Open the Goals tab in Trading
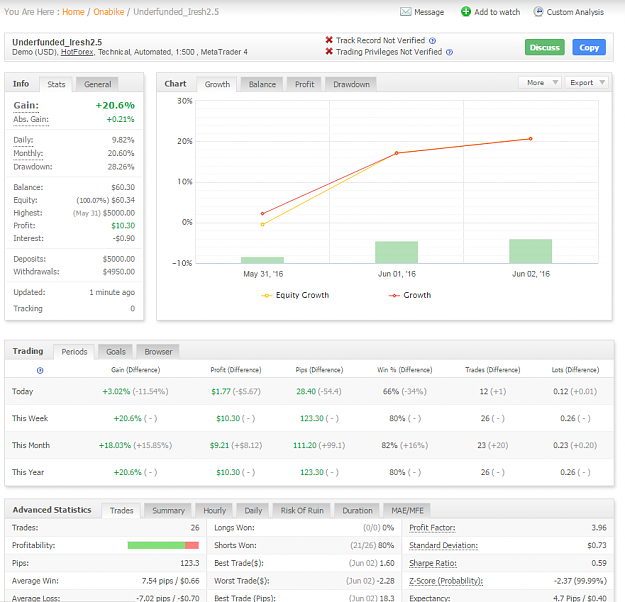Screen dimensions: 625x602 116,352
